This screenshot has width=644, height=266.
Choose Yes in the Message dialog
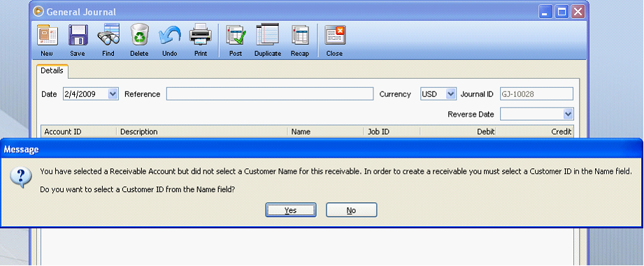point(291,210)
